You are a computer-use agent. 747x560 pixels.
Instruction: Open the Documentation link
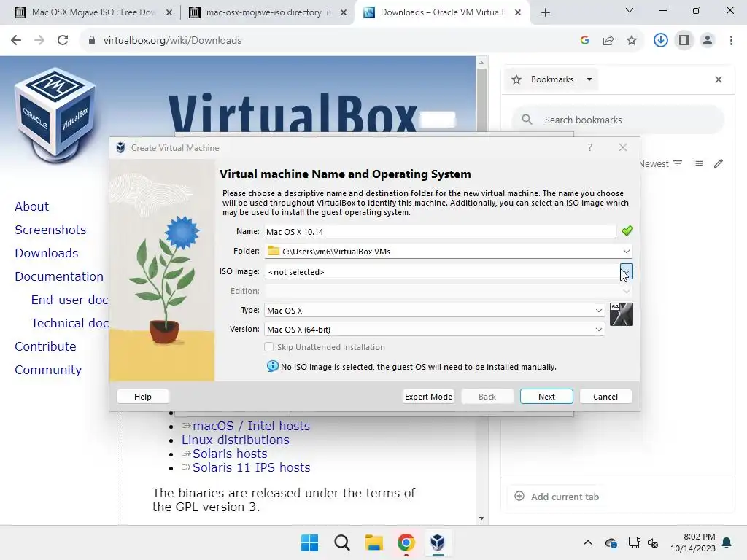coord(59,276)
